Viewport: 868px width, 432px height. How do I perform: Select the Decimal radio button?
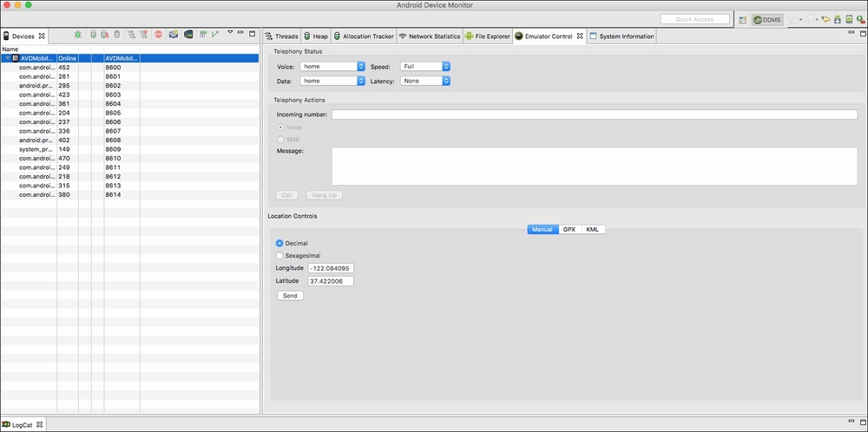tap(279, 244)
